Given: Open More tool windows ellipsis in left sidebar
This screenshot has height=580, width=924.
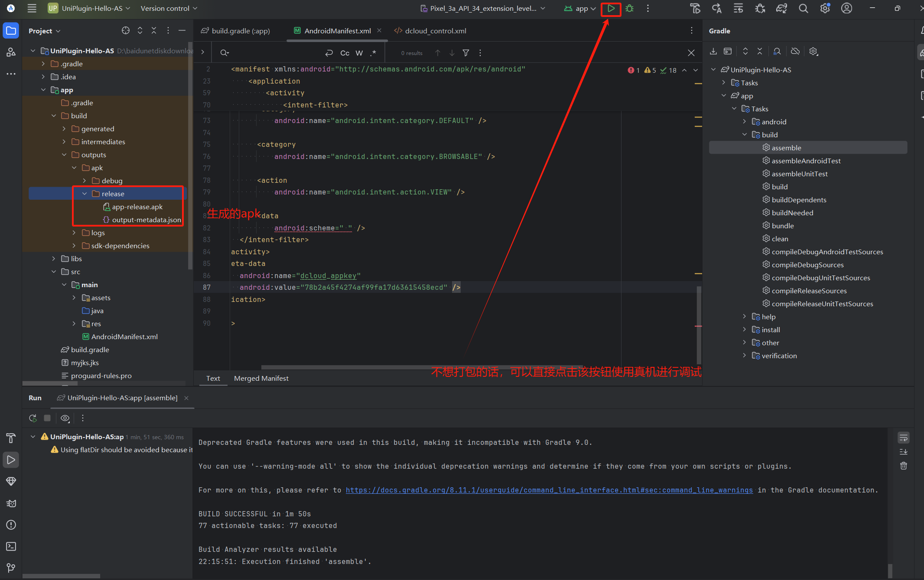Looking at the screenshot, I should point(11,74).
